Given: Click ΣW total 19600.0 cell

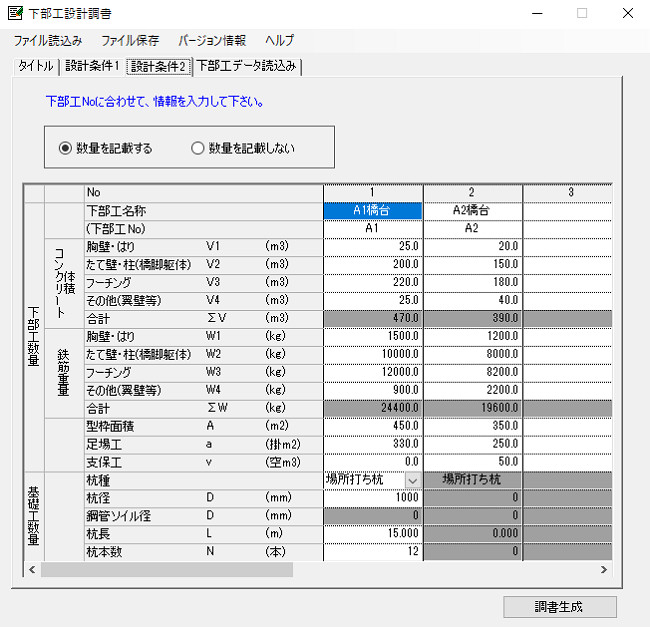Looking at the screenshot, I should coord(473,408).
